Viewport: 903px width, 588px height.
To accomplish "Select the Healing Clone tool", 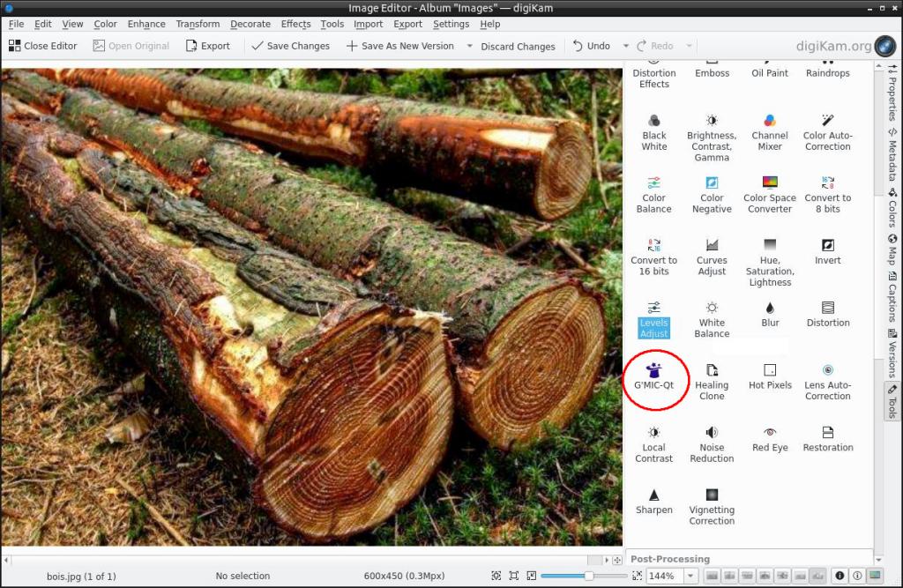I will [712, 381].
